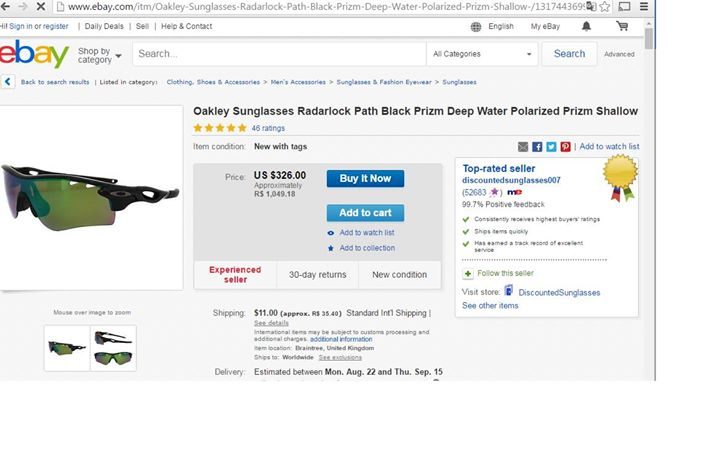Open My eBay menu
720x449 pixels.
(x=545, y=26)
